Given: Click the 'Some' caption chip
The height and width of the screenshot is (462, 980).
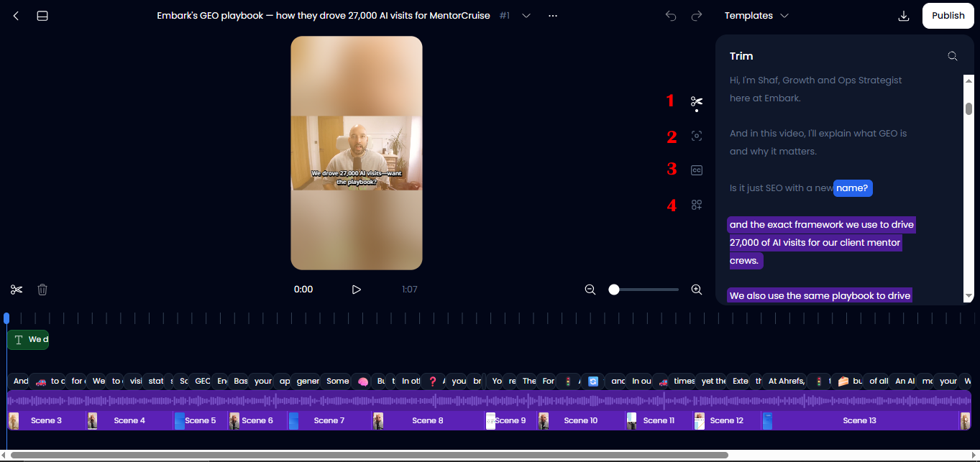Looking at the screenshot, I should click(337, 382).
